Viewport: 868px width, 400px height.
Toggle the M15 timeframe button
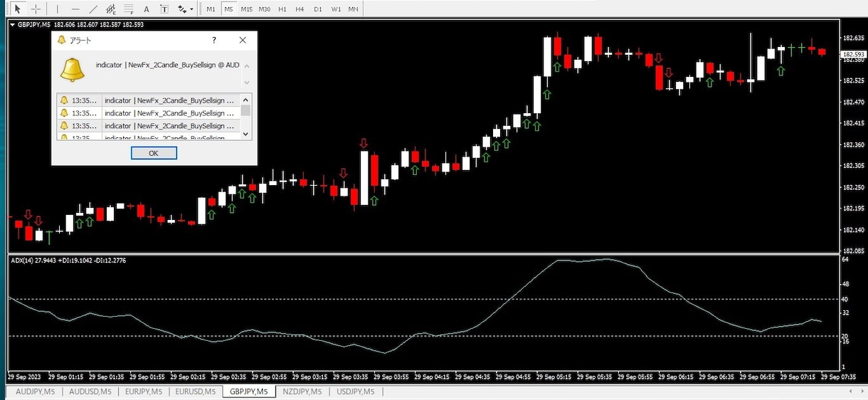(x=246, y=9)
